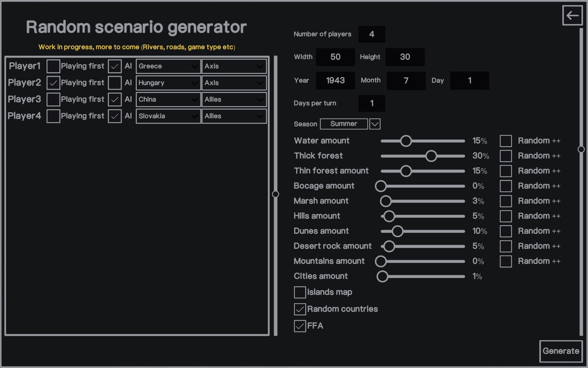Expand Player2 faction dropdown showing Axis
The image size is (588, 368).
pyautogui.click(x=234, y=83)
